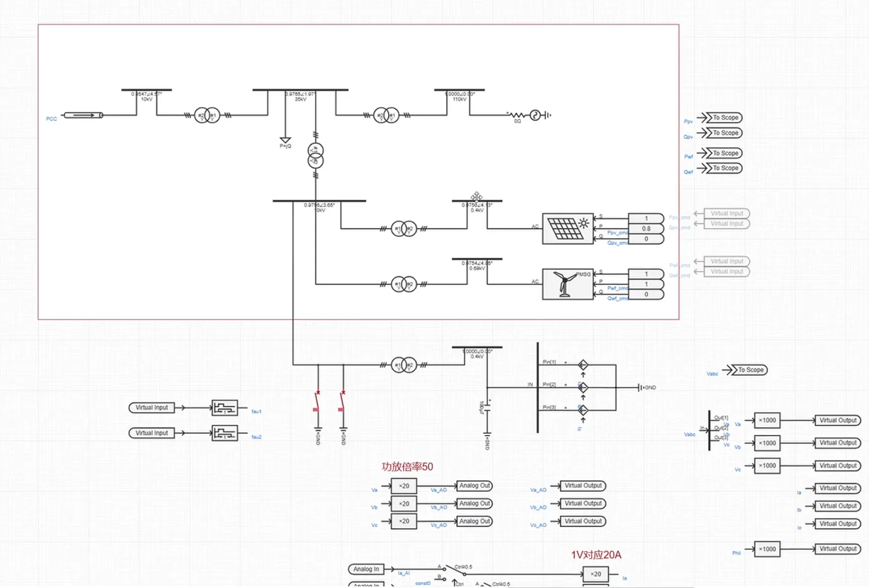Select the solar PV panel block
Image resolution: width=869 pixels, height=588 pixels.
[x=567, y=229]
